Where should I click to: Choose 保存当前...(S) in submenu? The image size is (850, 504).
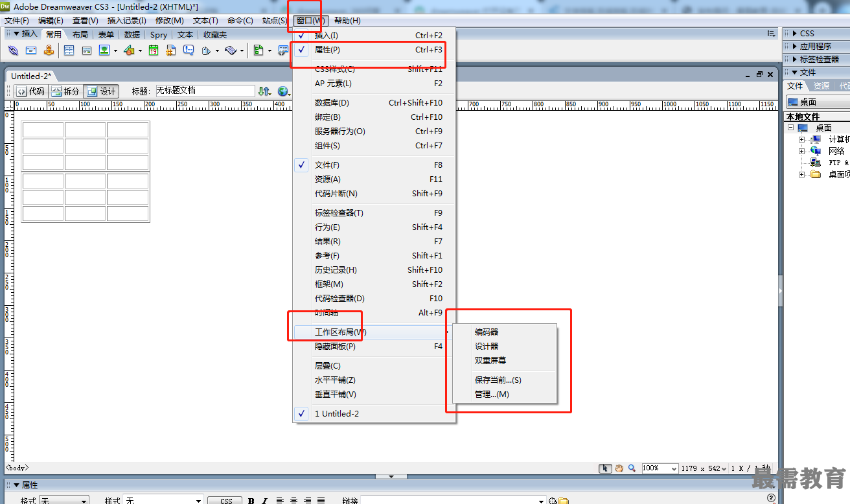[505, 380]
